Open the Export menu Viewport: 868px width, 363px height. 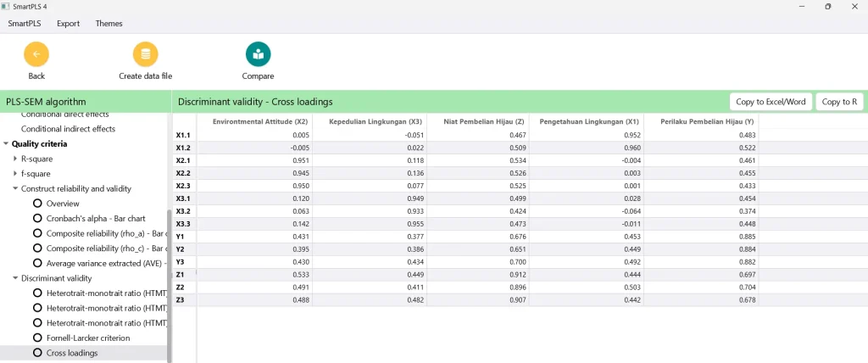68,23
